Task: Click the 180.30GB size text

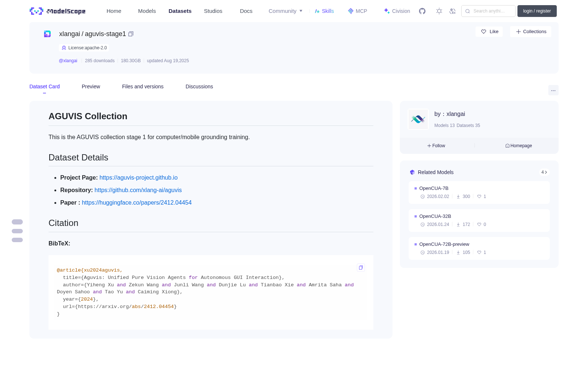Action: point(131,61)
